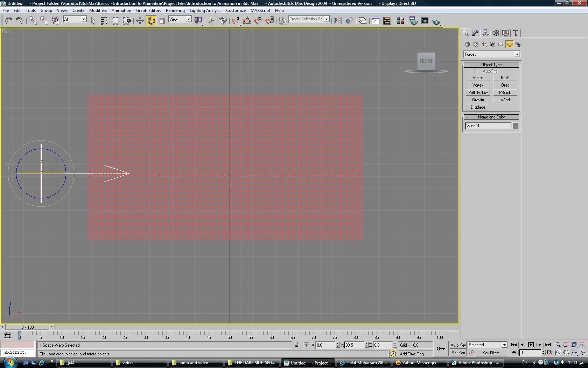Screen dimensions: 588x368
Task: Enable the AutoGrid checkbox
Action: (x=477, y=71)
